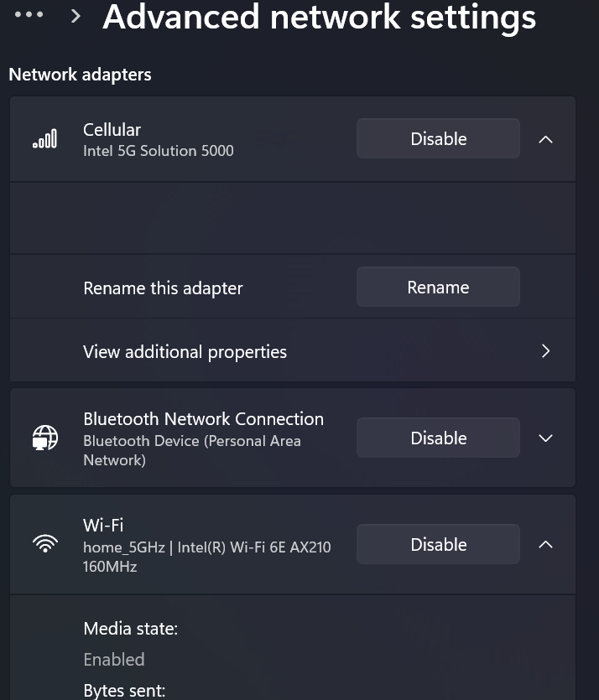This screenshot has height=700, width=599.
Task: Disable the Bluetooth Network Connection
Action: (438, 438)
